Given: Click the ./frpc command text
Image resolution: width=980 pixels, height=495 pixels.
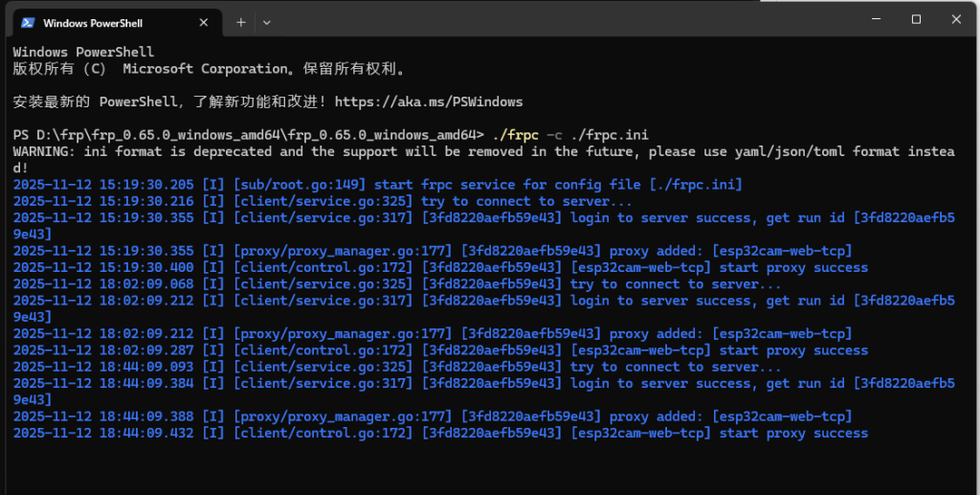Looking at the screenshot, I should tap(515, 135).
